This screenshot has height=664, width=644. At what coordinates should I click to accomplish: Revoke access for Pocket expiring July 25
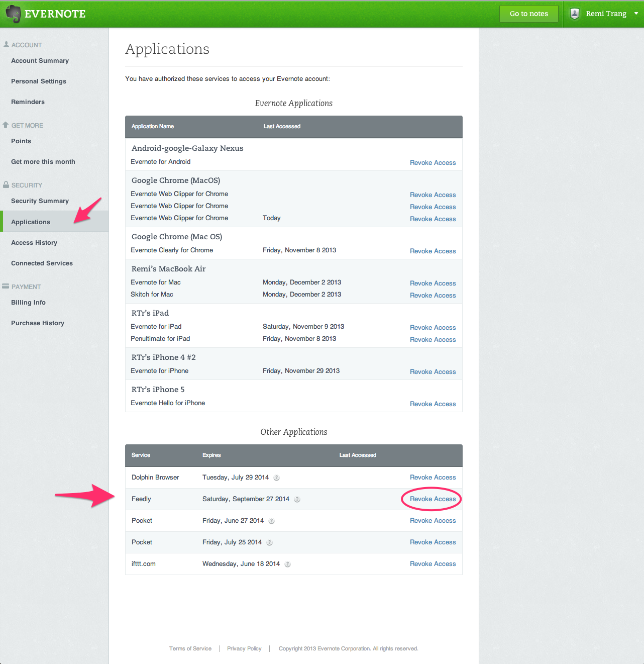433,542
